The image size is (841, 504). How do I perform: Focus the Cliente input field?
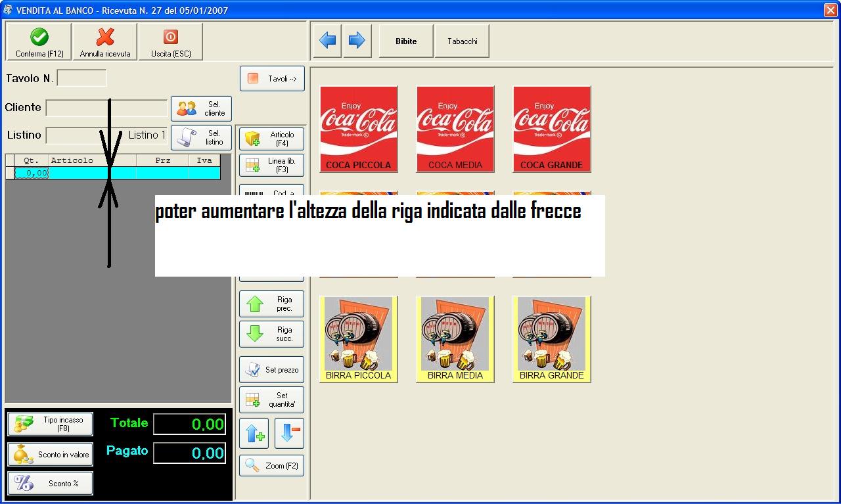pos(106,108)
